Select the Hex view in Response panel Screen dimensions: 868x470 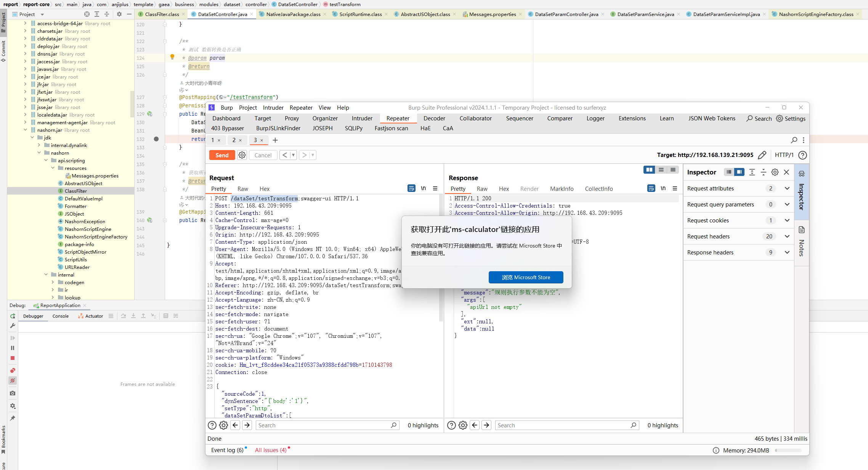[504, 189]
